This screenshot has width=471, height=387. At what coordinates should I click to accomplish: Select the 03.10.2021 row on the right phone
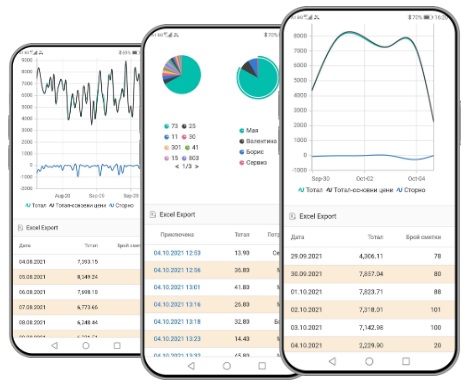click(x=369, y=327)
